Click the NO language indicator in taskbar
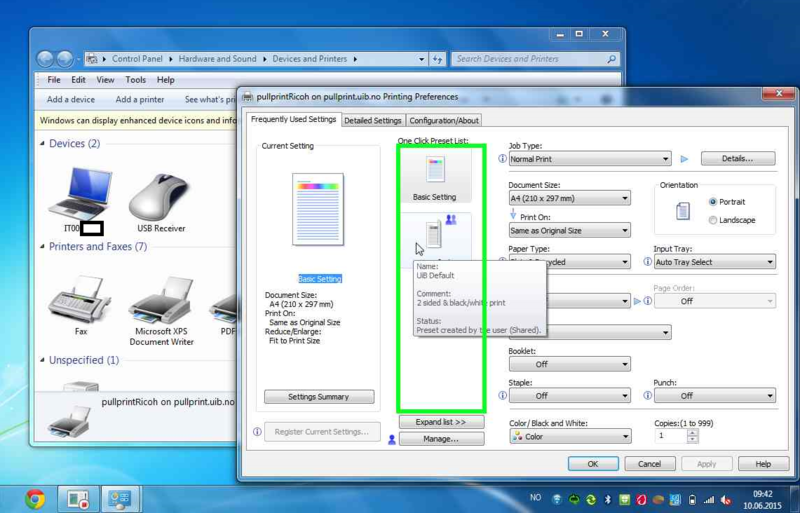 pos(535,497)
